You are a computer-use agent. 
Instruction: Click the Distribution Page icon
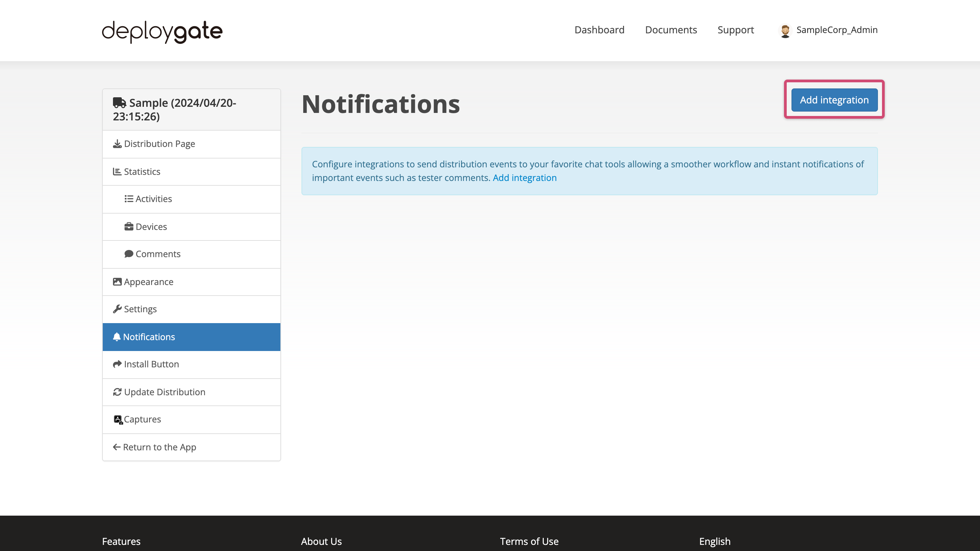[x=117, y=143]
